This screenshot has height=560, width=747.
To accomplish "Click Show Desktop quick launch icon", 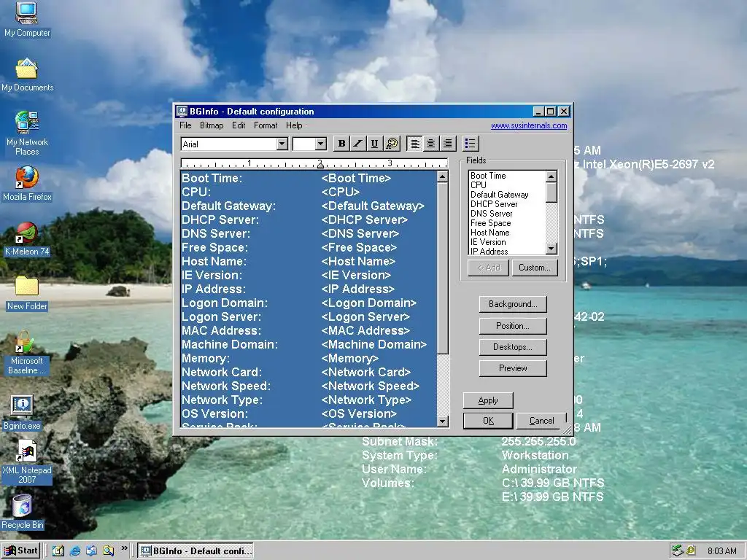I will (58, 551).
